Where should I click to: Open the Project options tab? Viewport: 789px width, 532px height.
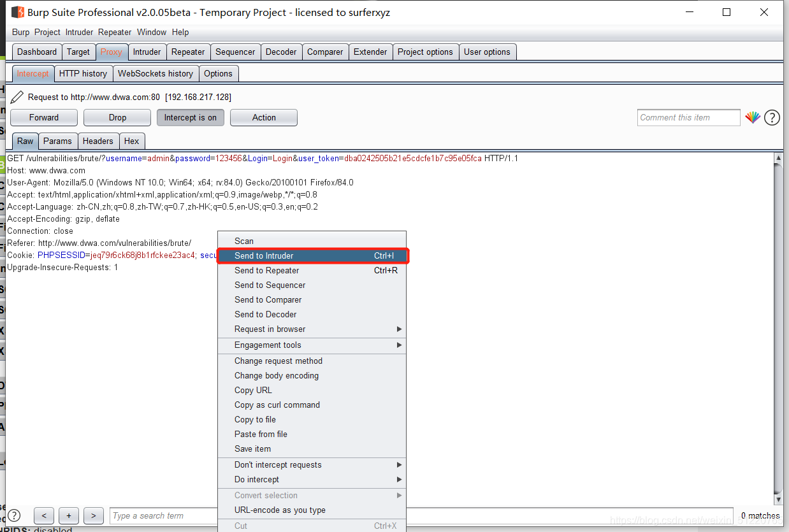click(x=425, y=52)
